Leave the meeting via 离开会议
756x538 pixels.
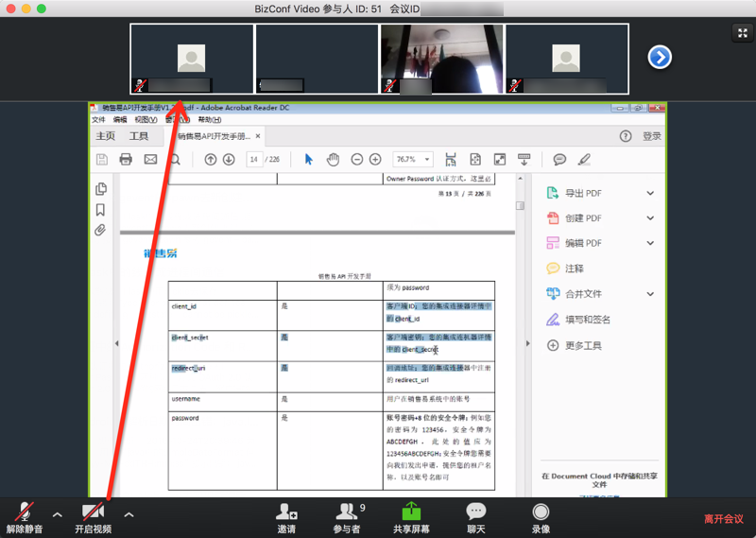723,519
